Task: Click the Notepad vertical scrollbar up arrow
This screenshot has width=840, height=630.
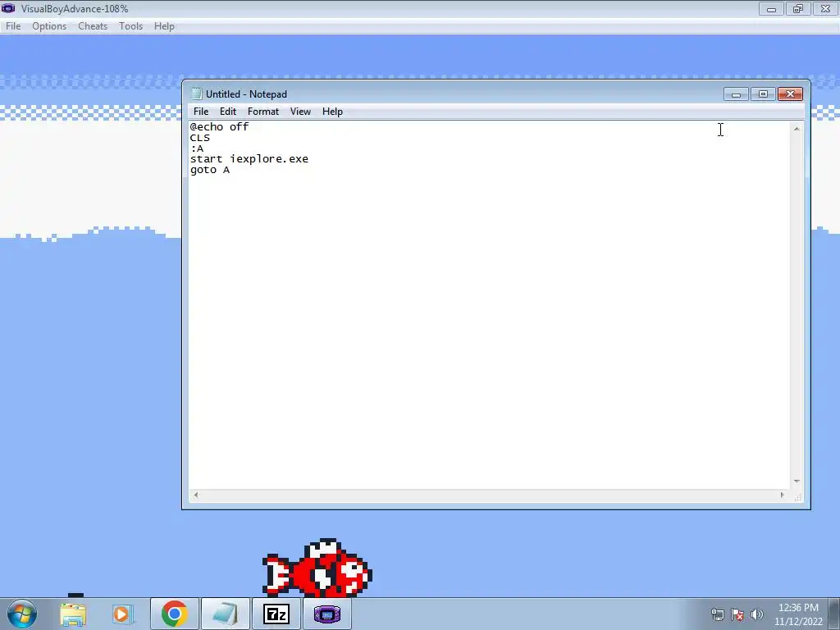Action: click(797, 129)
